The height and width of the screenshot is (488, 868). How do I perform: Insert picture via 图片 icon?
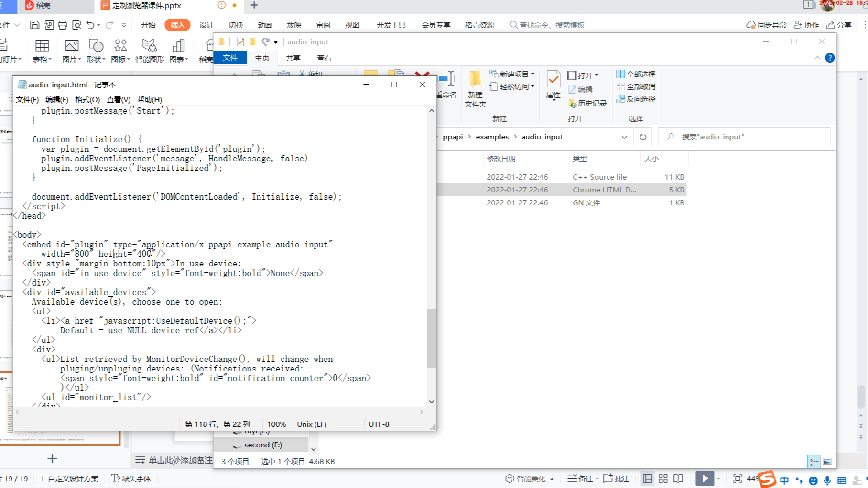point(71,51)
